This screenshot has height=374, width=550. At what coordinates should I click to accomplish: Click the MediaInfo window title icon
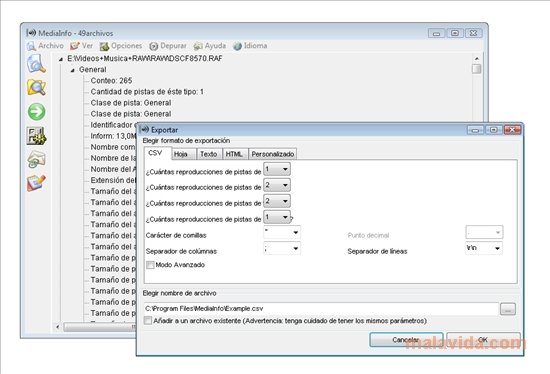tap(31, 33)
